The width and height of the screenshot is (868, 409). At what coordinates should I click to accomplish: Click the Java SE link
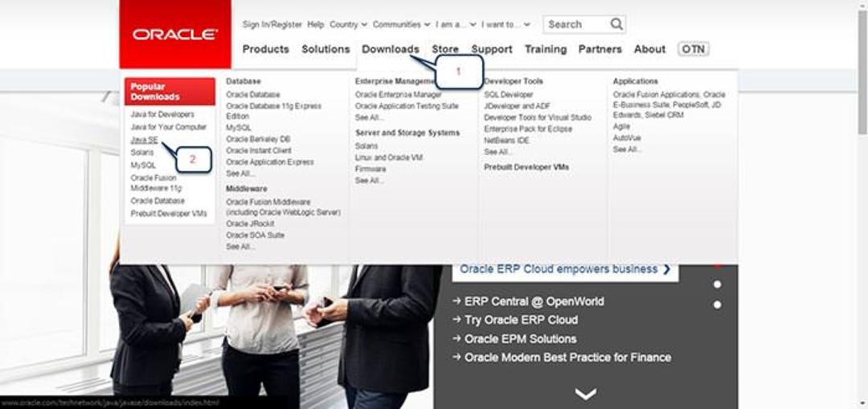[145, 140]
